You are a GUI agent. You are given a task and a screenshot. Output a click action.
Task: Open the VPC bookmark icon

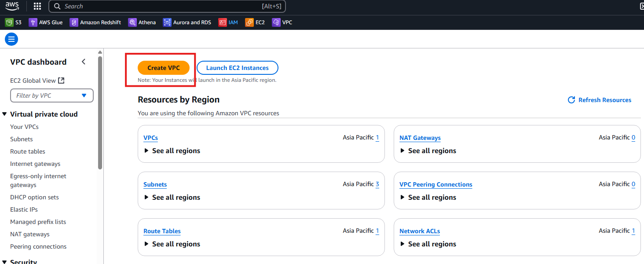click(276, 22)
